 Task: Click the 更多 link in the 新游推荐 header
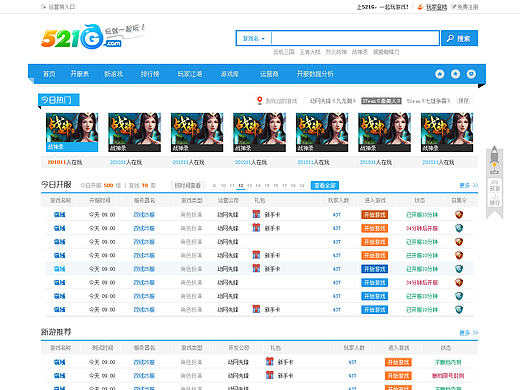coord(469,333)
